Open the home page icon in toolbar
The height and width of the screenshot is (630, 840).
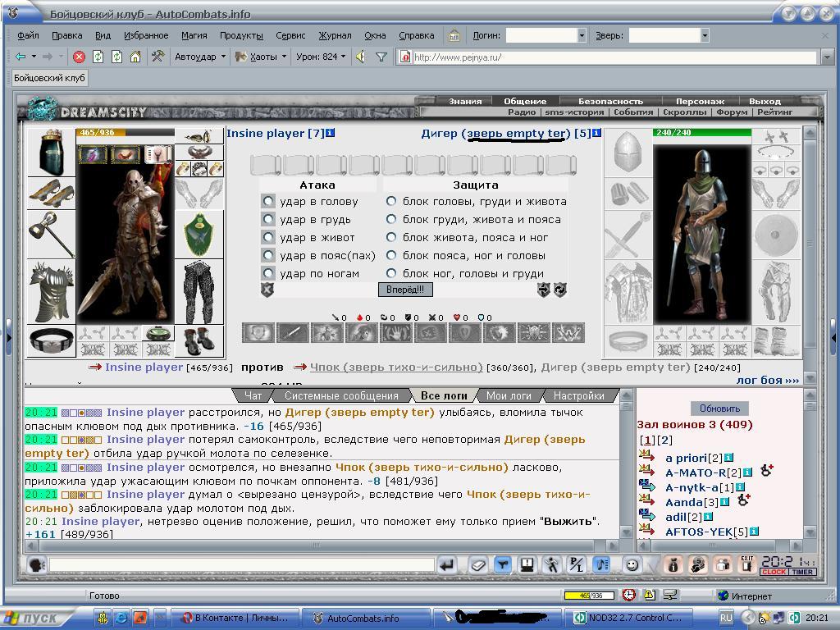pos(135,57)
